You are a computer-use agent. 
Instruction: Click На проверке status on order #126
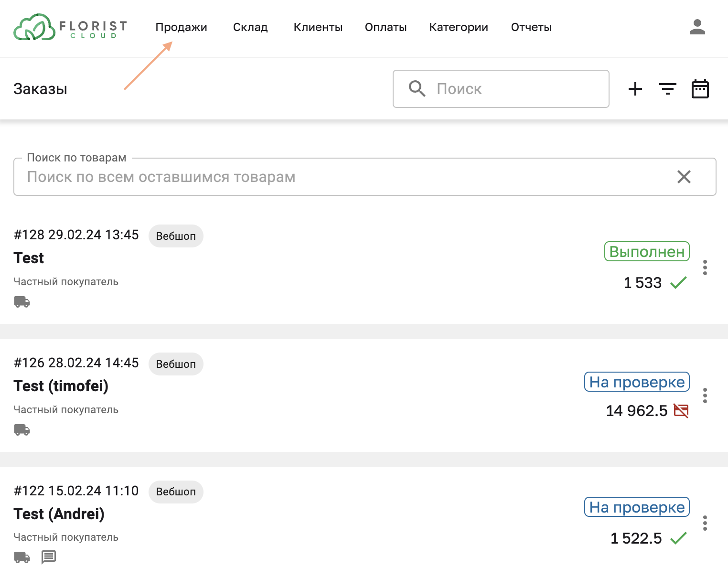[636, 382]
